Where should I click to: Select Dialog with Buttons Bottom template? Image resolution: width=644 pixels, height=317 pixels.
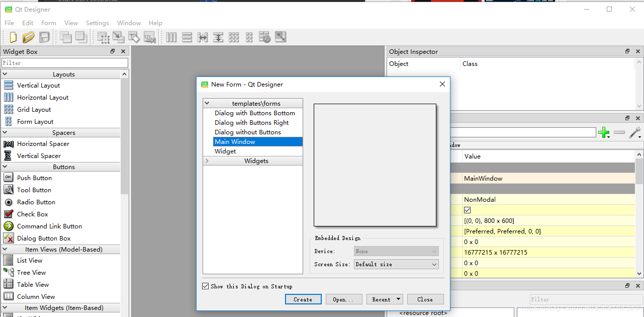click(255, 113)
